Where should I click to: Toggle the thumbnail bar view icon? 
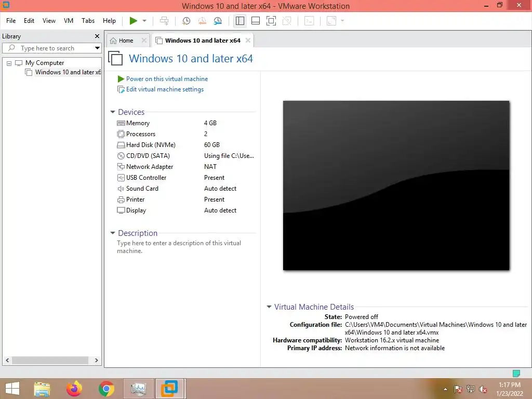(256, 21)
